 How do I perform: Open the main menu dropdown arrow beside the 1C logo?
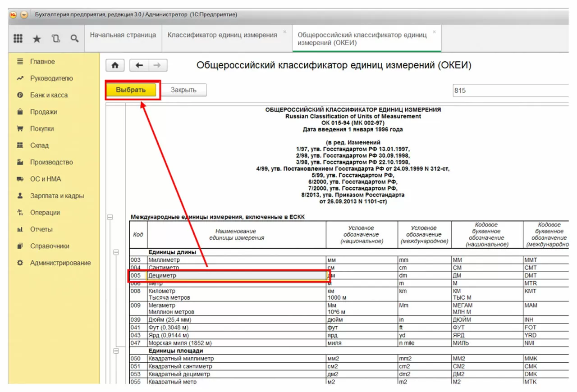[24, 14]
